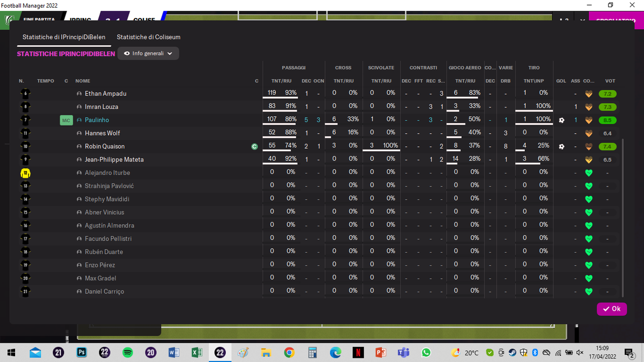Open Jean-Philippe Mateta's player name link
644x362 pixels.
point(114,159)
